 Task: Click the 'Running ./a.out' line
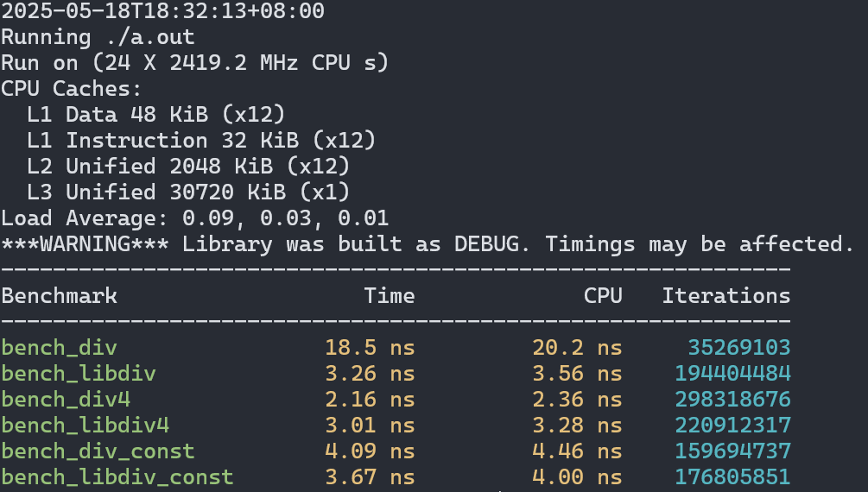click(x=98, y=38)
